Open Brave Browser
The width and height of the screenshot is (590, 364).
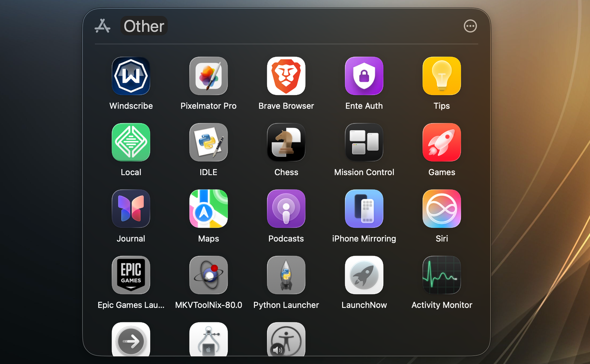[x=286, y=76]
